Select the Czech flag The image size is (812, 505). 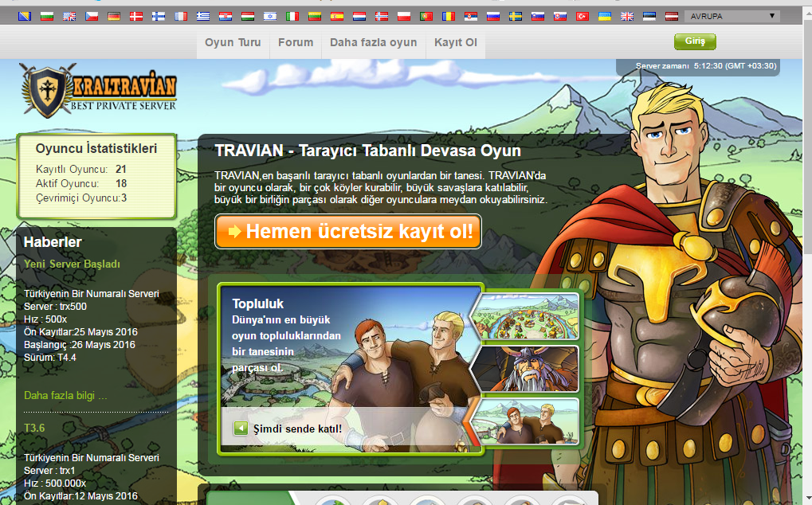92,17
